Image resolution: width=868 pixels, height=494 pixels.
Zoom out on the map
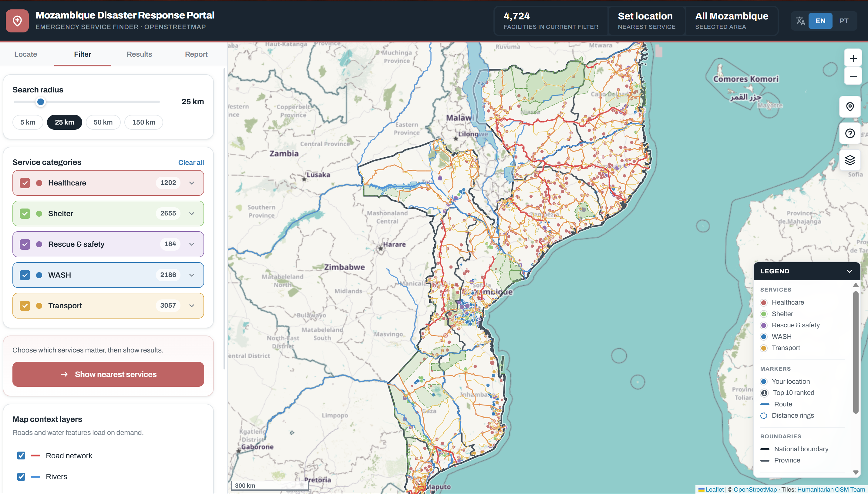(853, 77)
